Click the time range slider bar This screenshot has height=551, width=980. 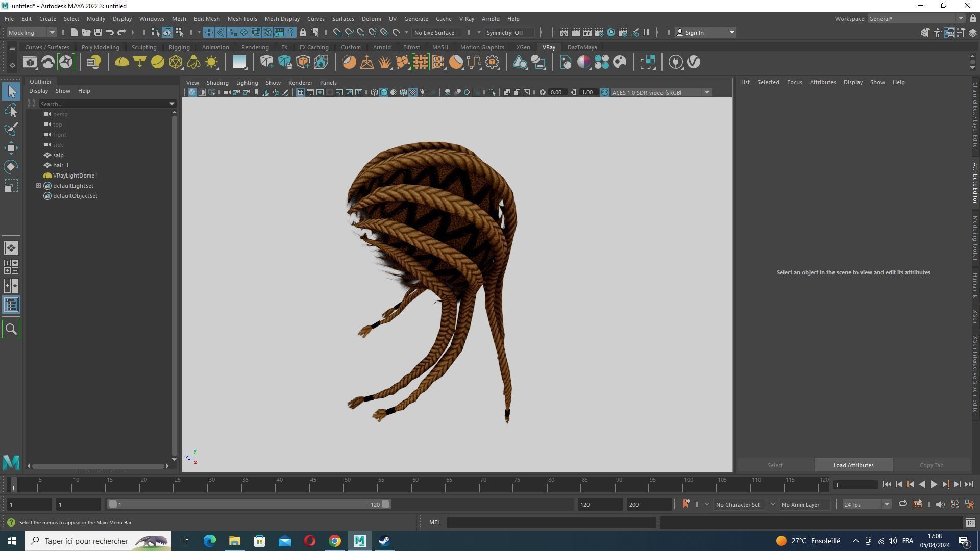249,504
